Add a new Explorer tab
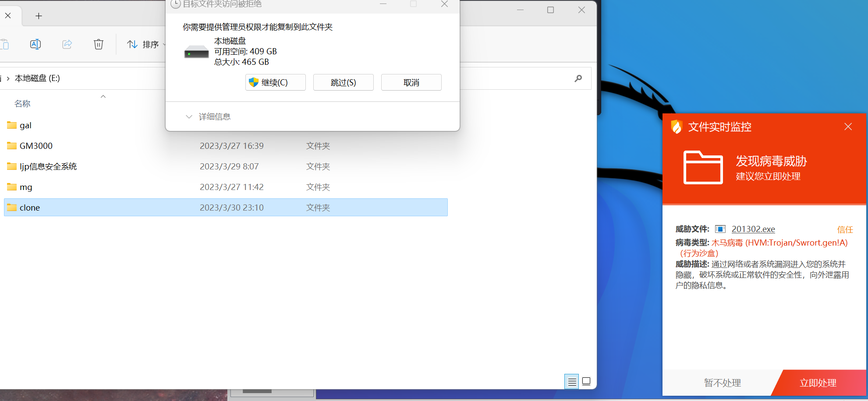 point(39,16)
